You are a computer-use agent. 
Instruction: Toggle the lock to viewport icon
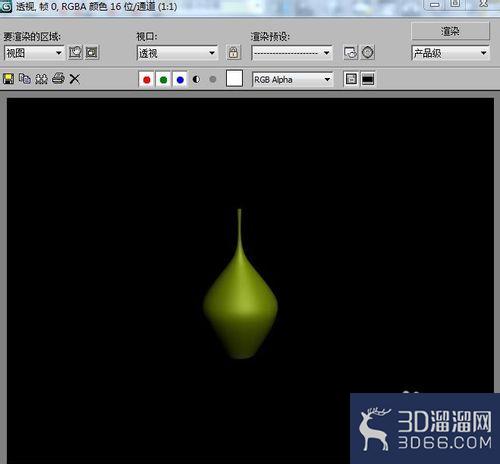233,53
